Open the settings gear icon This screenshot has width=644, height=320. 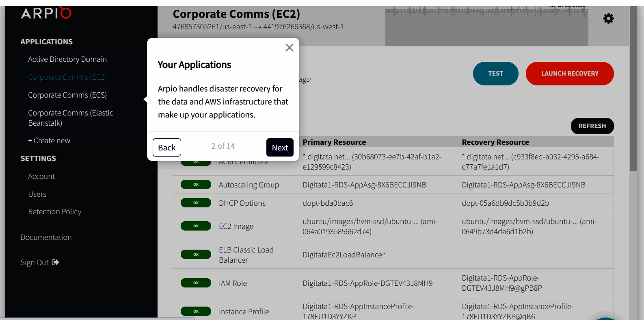pos(608,18)
